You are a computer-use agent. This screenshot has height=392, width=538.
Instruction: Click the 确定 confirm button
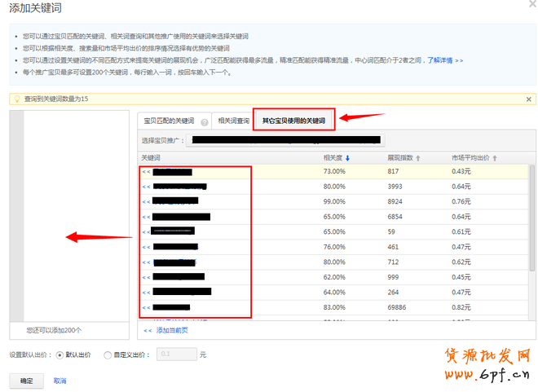(26, 381)
